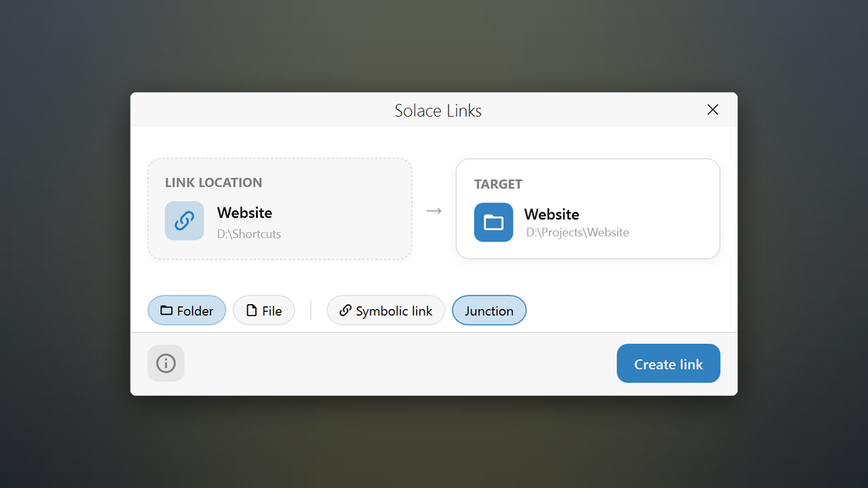Select the Link Location card
The height and width of the screenshot is (488, 868).
click(x=280, y=208)
